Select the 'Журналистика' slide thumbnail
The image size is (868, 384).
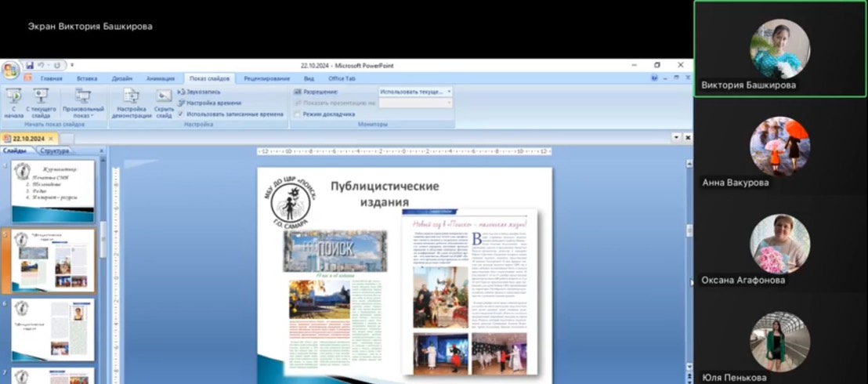tap(53, 192)
